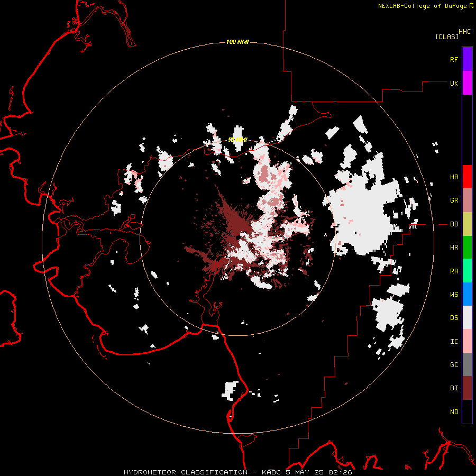Screen dimensions: 476x476
Task: Pick the RA light green swatch
Action: [x=467, y=271]
